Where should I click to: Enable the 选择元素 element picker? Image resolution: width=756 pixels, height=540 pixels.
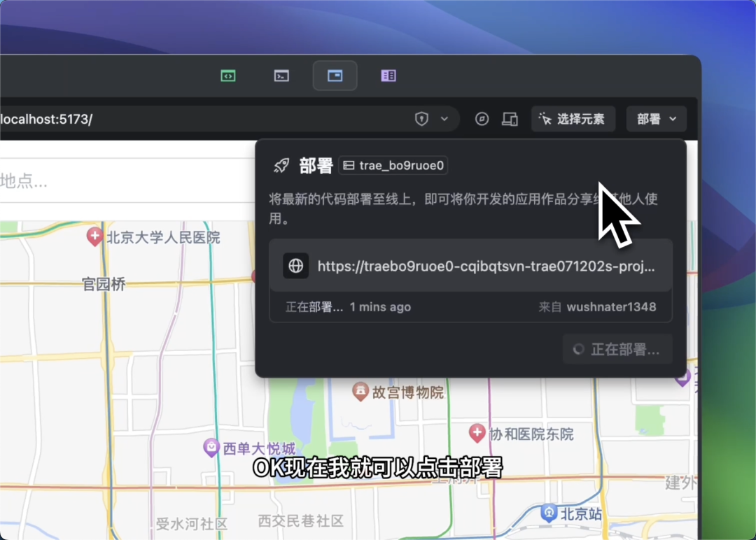[573, 119]
